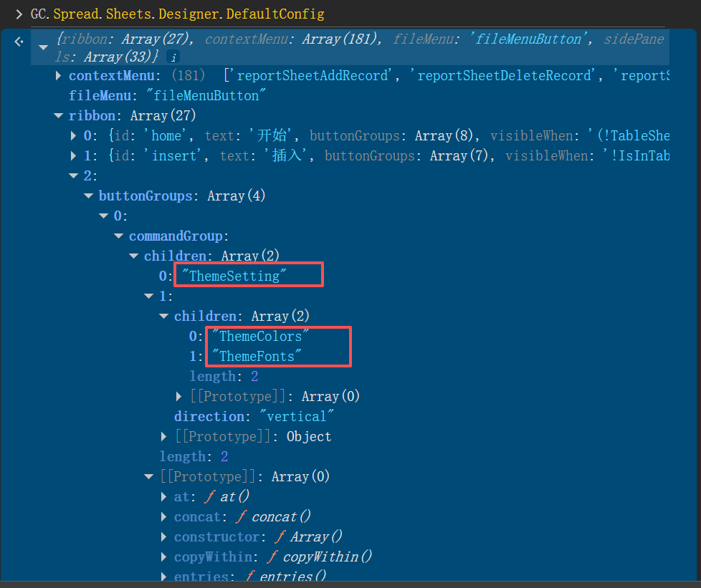Click the result return arrow icon

(19, 42)
